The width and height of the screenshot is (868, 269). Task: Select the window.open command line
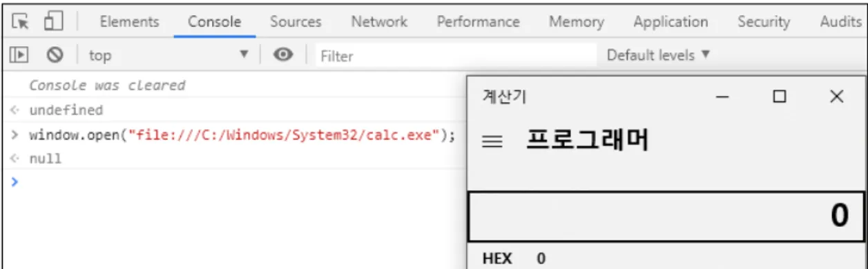(x=242, y=134)
